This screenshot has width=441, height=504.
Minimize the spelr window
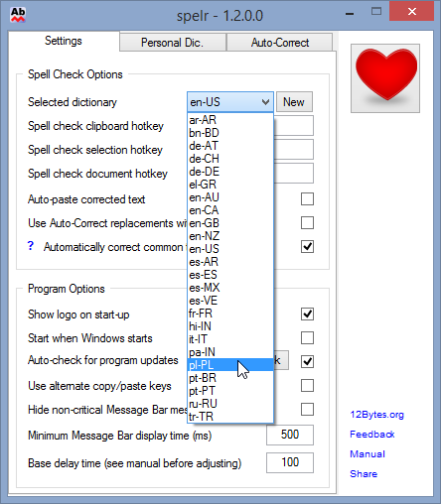pos(350,13)
